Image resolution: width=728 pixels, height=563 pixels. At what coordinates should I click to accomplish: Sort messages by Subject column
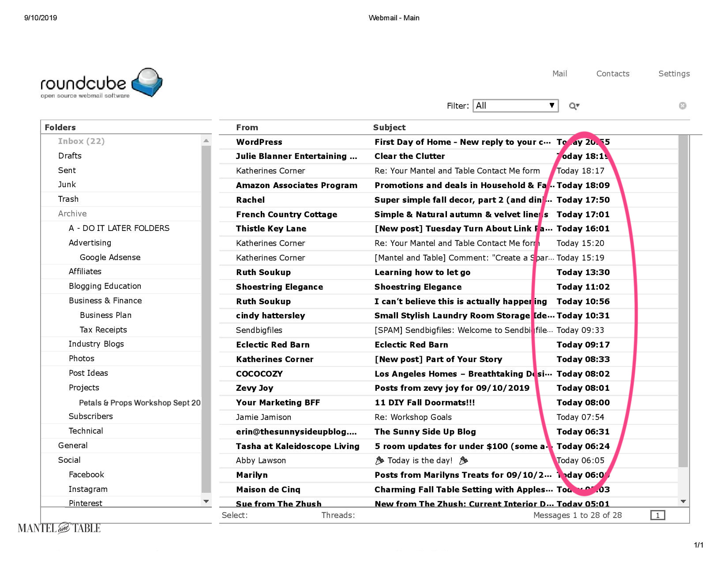pos(389,128)
